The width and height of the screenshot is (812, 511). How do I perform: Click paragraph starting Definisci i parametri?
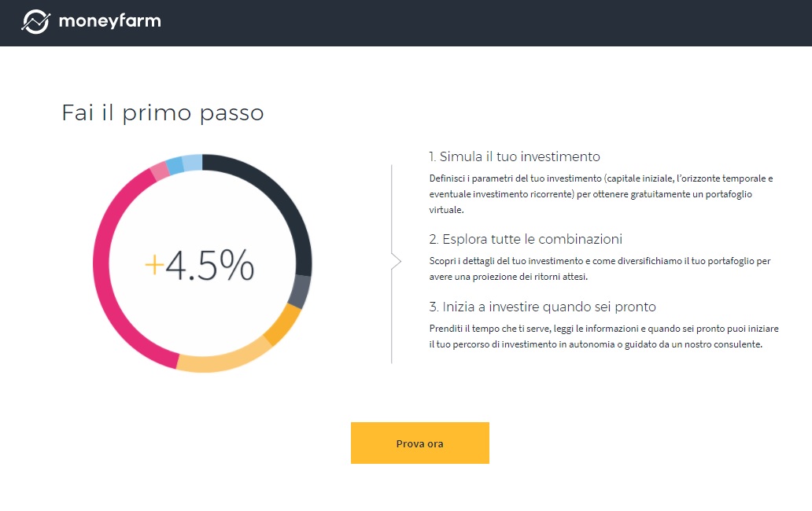tap(601, 194)
